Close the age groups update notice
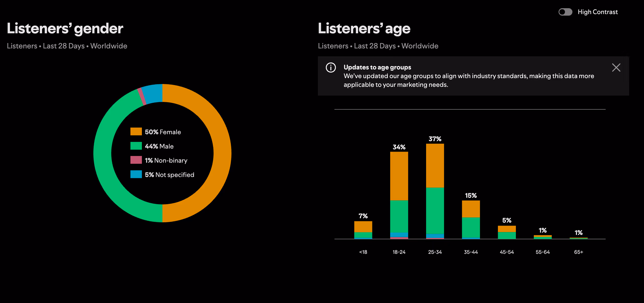The height and width of the screenshot is (303, 644). tap(616, 68)
